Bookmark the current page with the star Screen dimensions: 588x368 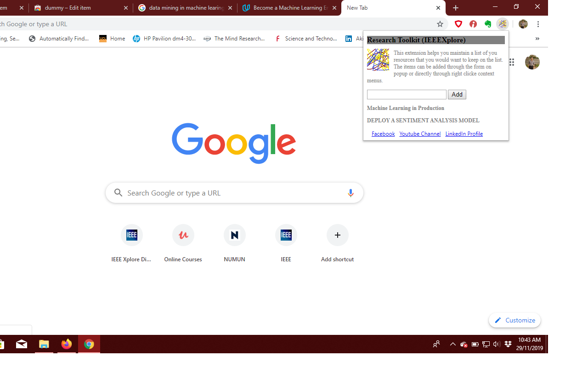point(440,24)
